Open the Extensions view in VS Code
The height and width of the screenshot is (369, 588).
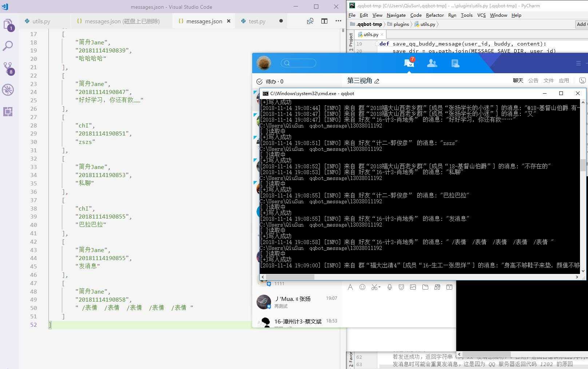(x=8, y=111)
